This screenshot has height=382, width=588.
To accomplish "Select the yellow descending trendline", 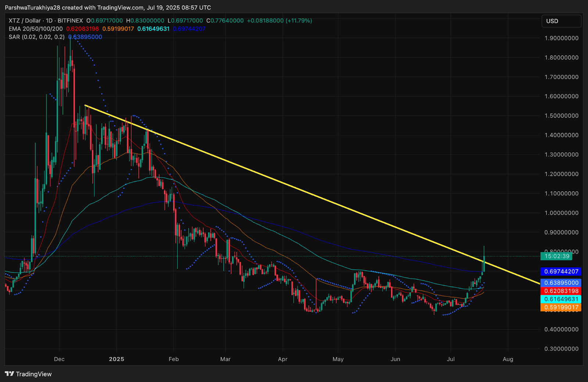I will click(x=312, y=194).
